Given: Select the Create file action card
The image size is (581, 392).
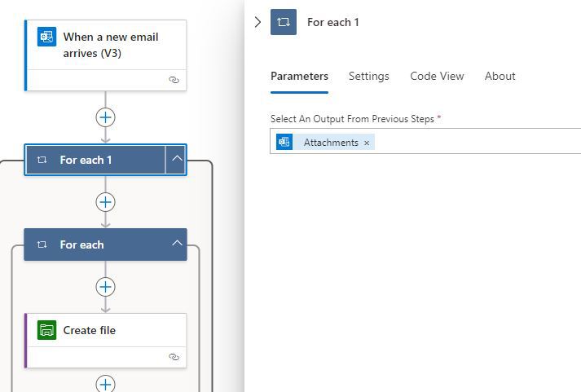Looking at the screenshot, I should tap(105, 341).
